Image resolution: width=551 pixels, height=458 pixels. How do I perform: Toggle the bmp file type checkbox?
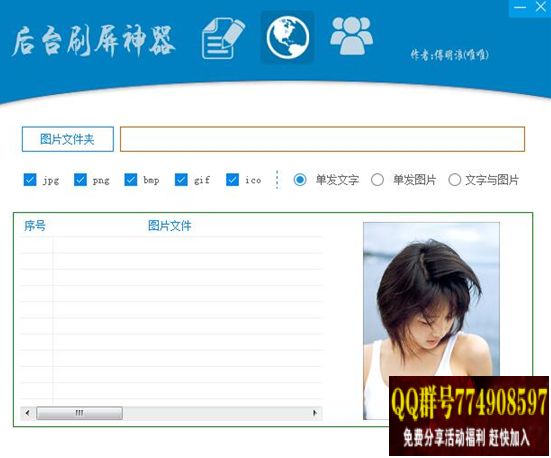click(131, 180)
